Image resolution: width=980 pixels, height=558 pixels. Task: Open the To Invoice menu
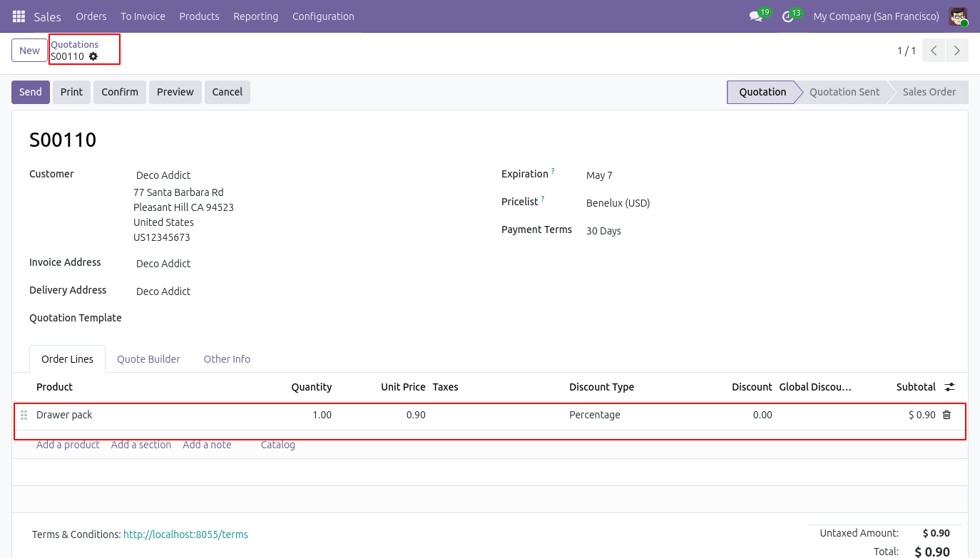143,16
